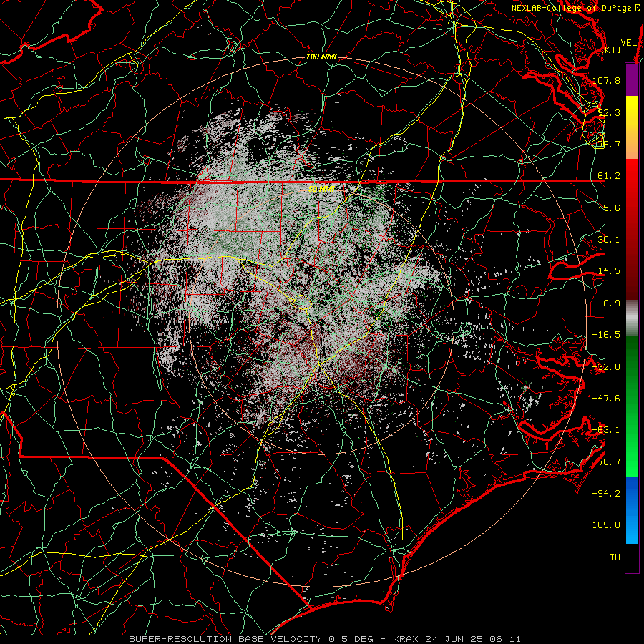Image resolution: width=644 pixels, height=644 pixels.
Task: Click the yellow-orange segment of the color bar
Action: coord(632,127)
